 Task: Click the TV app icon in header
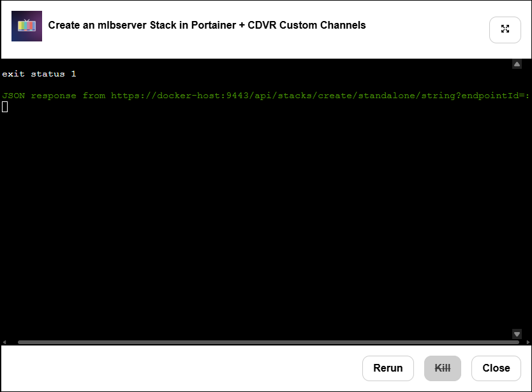[x=27, y=26]
